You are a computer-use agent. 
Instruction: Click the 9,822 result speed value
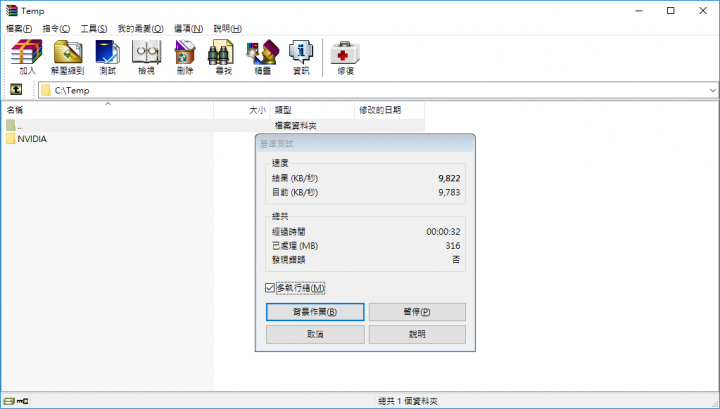(x=449, y=179)
